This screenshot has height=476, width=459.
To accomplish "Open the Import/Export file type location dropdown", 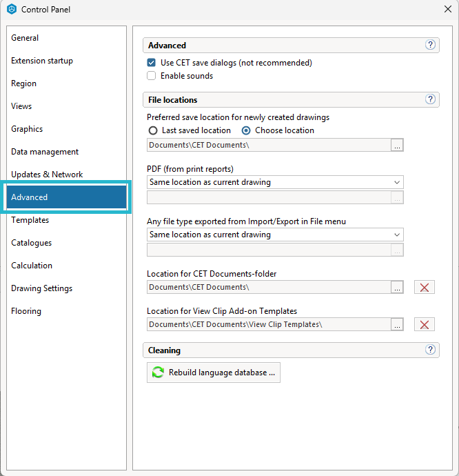I will click(x=275, y=235).
